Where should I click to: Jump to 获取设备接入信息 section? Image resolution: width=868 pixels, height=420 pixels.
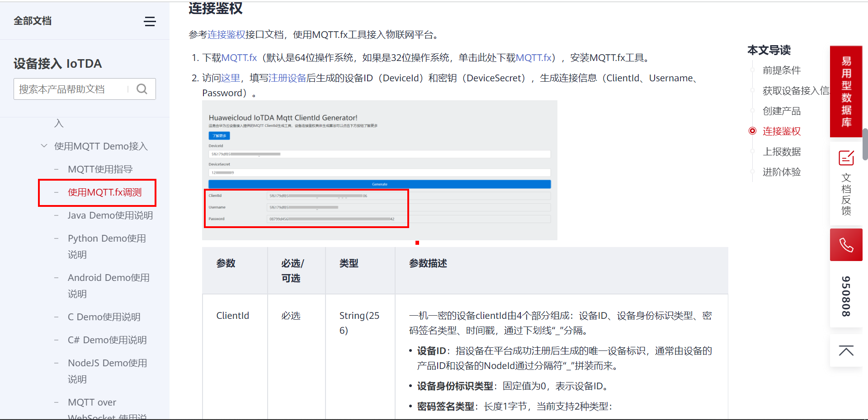click(x=796, y=91)
